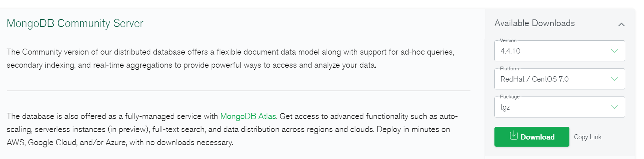Open the Package dropdown arrow
This screenshot has height=159, width=644.
[614, 107]
